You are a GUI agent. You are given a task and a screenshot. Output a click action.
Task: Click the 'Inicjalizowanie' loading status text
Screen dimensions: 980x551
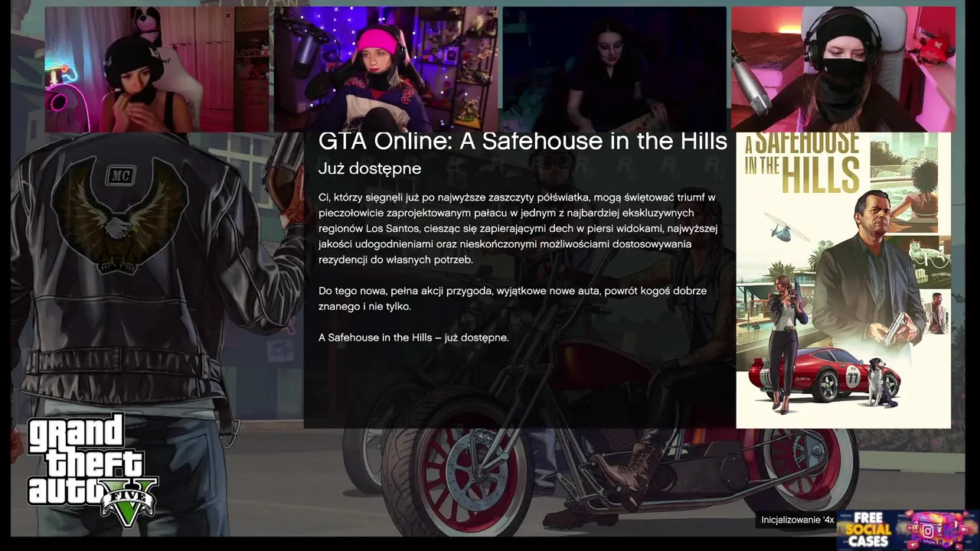click(797, 520)
